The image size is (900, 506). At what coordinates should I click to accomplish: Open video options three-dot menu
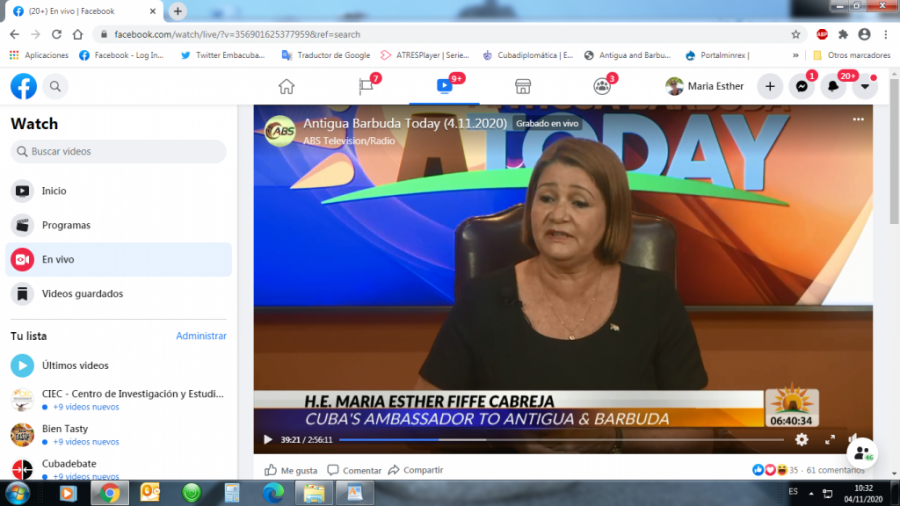857,119
